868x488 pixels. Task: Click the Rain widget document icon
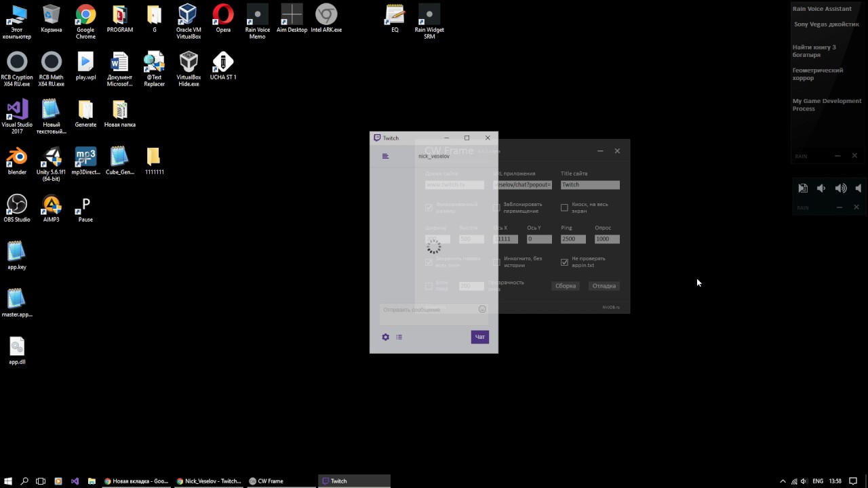tap(803, 188)
